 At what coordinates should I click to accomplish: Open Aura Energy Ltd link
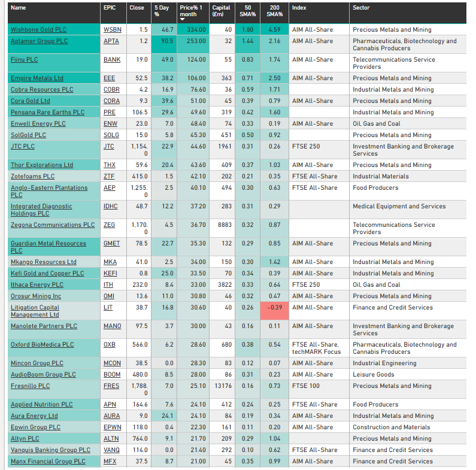pyautogui.click(x=34, y=416)
